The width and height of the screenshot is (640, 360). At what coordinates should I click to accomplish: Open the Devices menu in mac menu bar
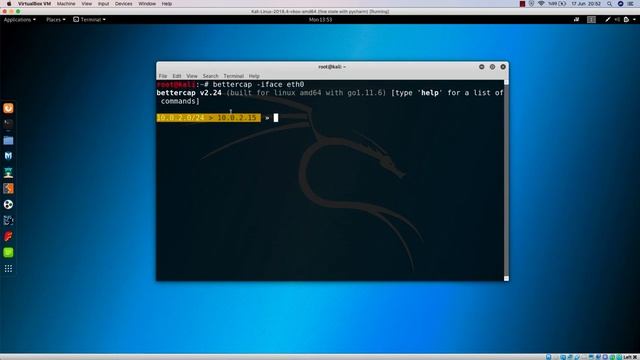pyautogui.click(x=123, y=4)
